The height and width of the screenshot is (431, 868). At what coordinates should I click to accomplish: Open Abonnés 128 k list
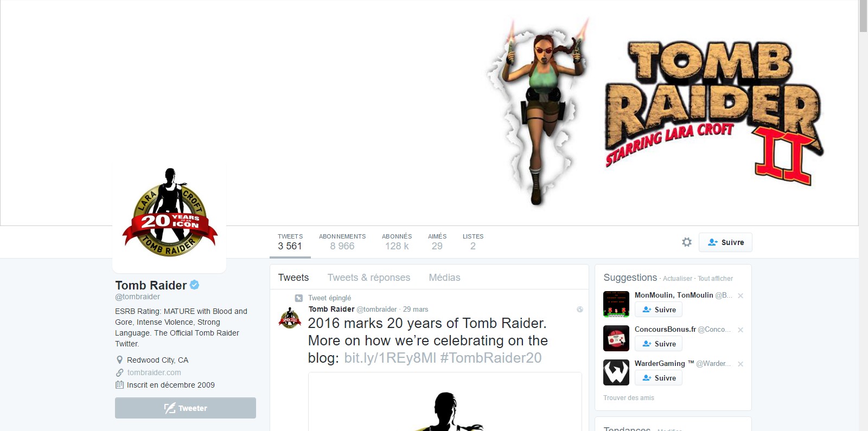point(397,242)
